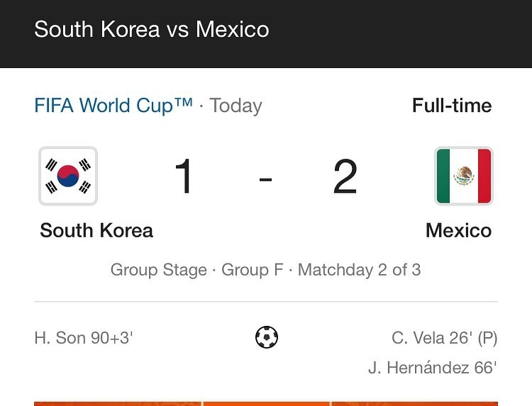Click the Today date label
532x406 pixels.
coord(235,106)
